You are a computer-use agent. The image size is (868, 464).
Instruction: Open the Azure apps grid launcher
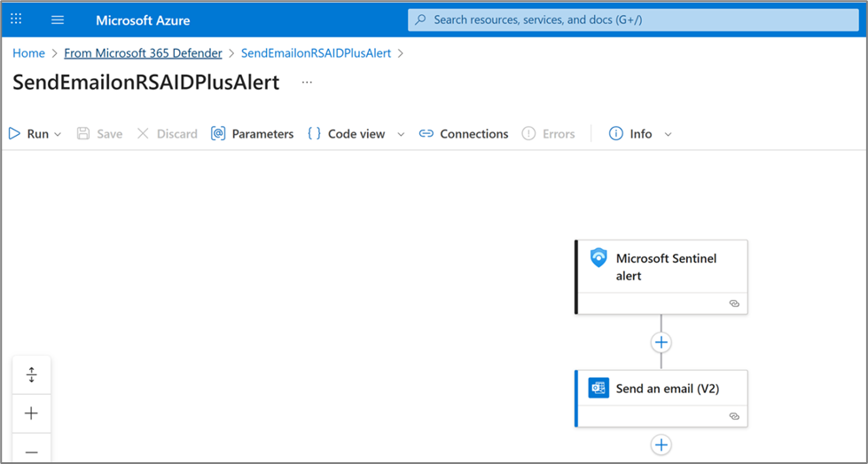pyautogui.click(x=16, y=20)
